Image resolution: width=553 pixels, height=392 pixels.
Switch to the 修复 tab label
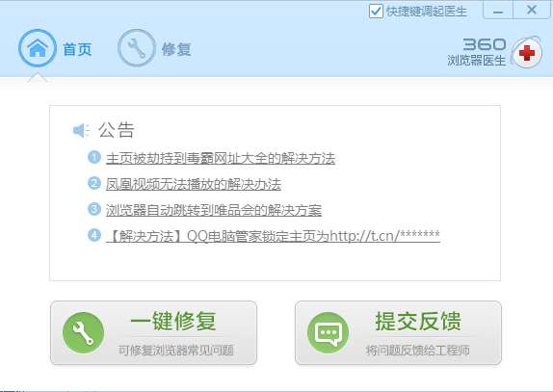176,49
